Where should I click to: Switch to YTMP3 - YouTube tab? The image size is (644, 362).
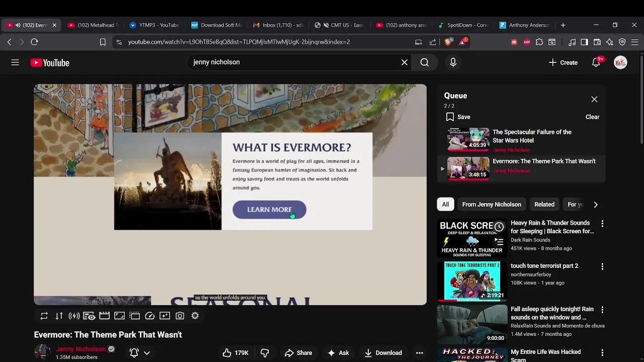click(x=154, y=25)
